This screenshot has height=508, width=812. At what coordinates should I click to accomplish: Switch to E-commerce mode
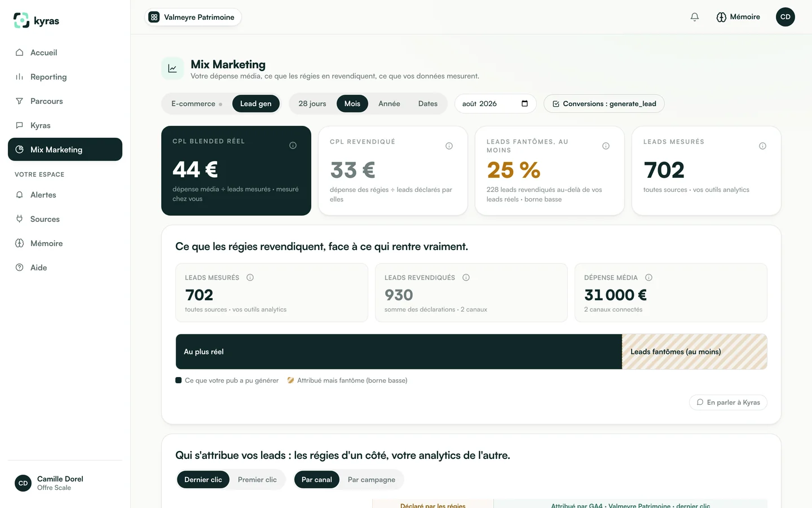197,104
